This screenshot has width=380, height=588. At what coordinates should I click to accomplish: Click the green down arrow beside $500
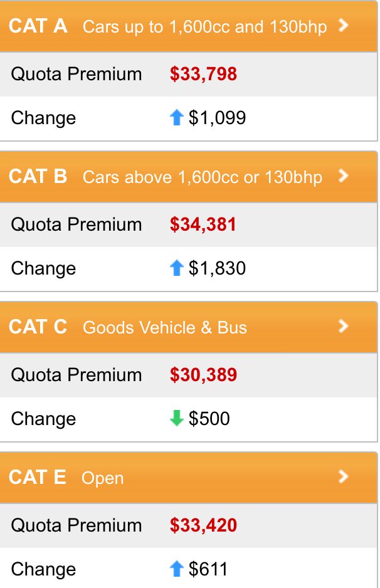click(177, 419)
